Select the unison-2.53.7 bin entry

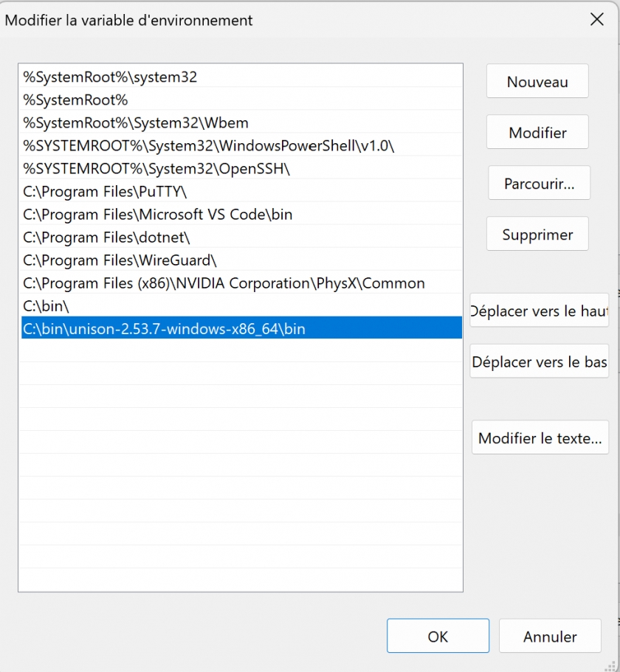pyautogui.click(x=241, y=329)
